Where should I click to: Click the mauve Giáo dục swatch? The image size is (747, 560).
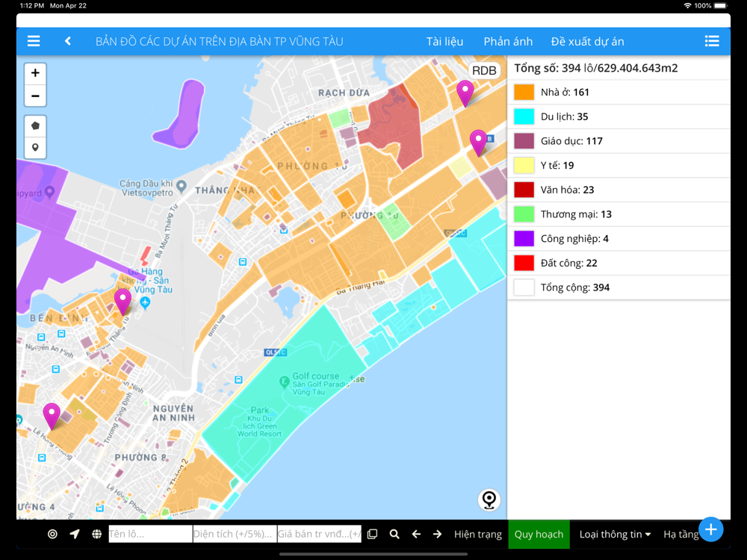(524, 141)
